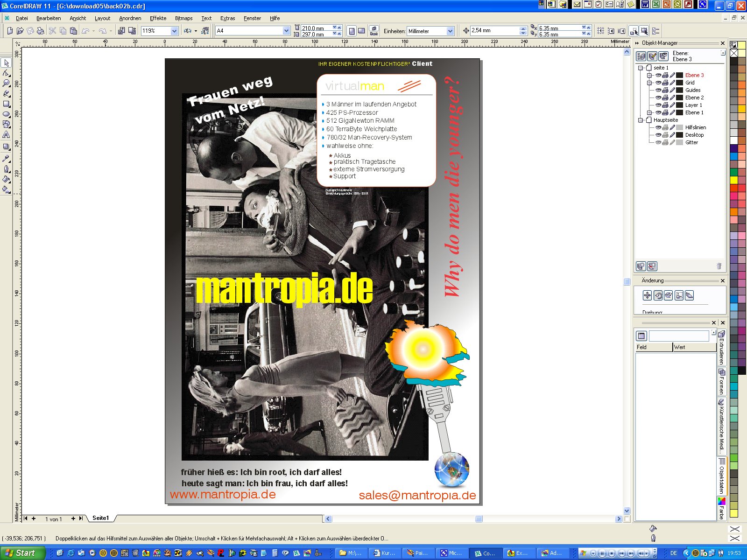
Task: Open the Einheiten Millimeter dropdown
Action: tap(450, 31)
